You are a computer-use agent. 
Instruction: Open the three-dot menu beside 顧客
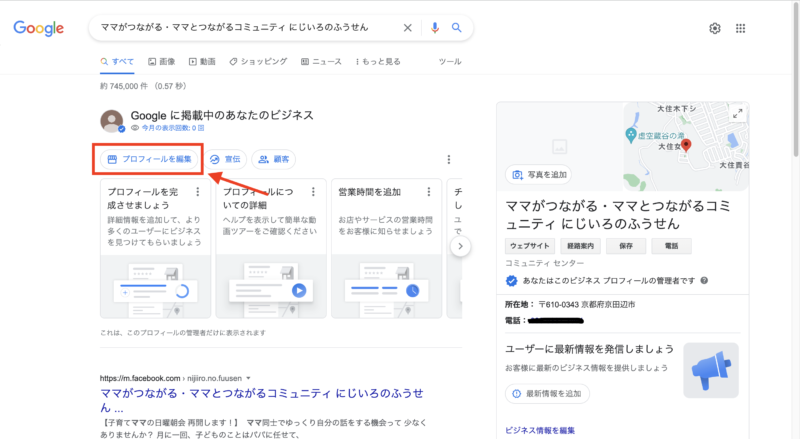448,159
